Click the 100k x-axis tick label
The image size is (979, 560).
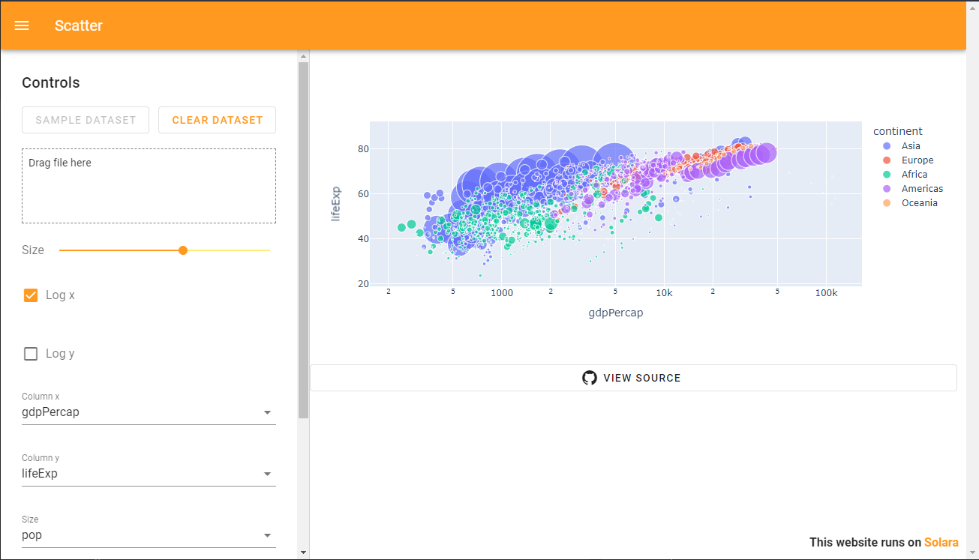826,293
